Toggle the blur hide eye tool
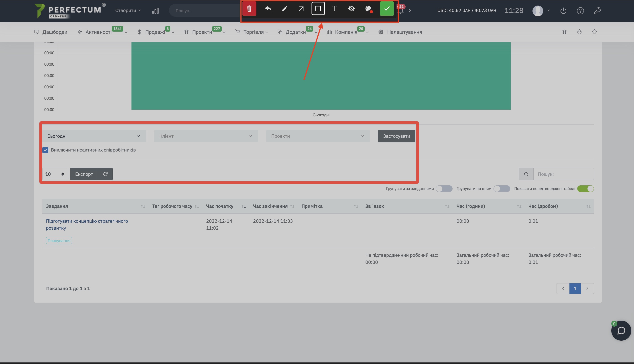This screenshot has height=364, width=634. tap(351, 9)
